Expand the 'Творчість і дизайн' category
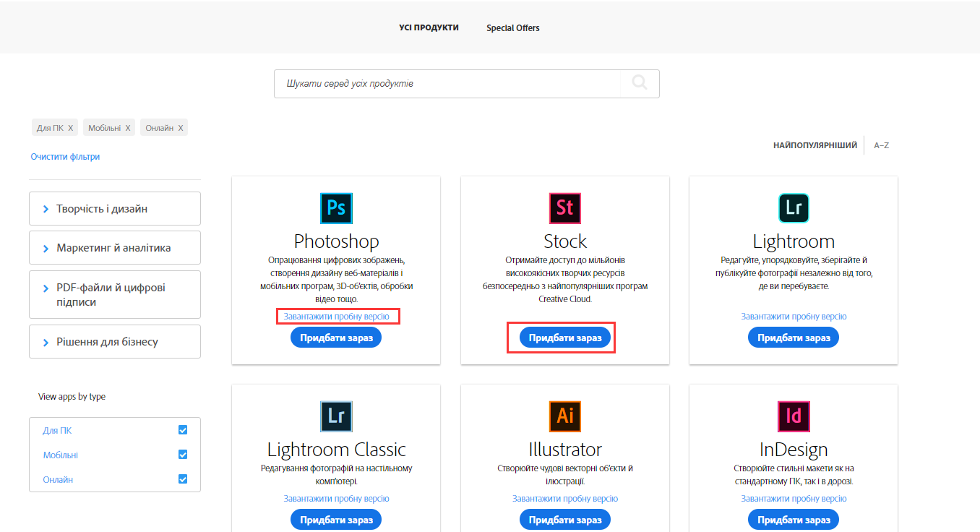Viewport: 980px width, 532px height. pos(114,208)
